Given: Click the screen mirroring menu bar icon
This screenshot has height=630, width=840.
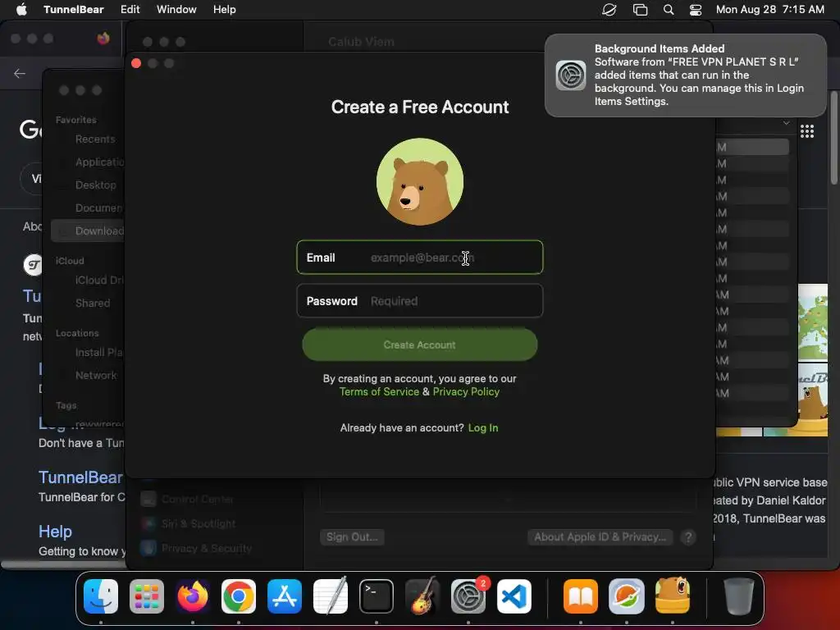Looking at the screenshot, I should 640,10.
